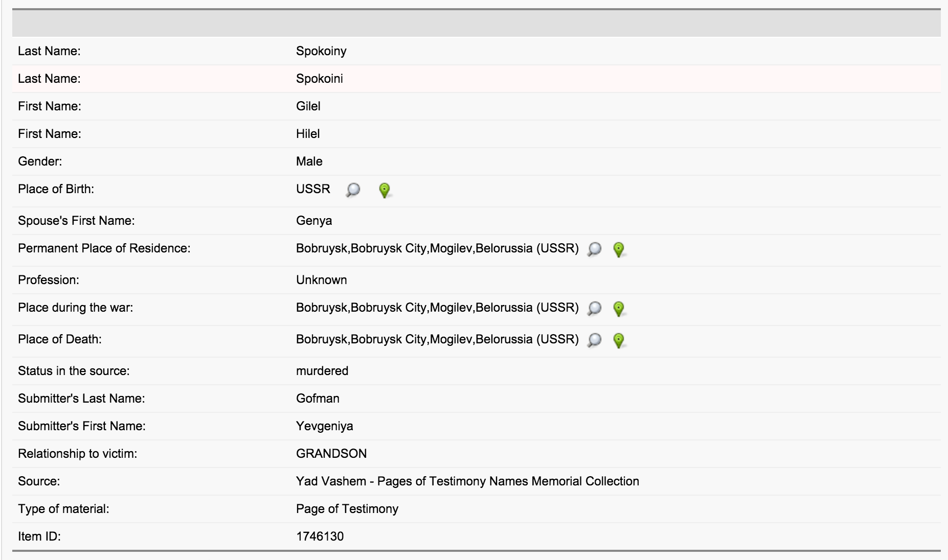The height and width of the screenshot is (560, 948).
Task: Click magnifier icon for Place during the war
Action: 594,309
